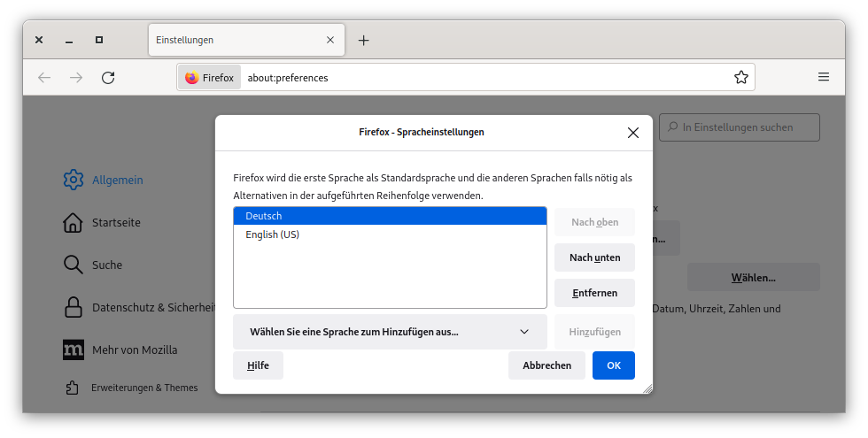868x438 pixels.
Task: Close the Spracheinstellungen dialog with the X
Action: click(x=633, y=133)
